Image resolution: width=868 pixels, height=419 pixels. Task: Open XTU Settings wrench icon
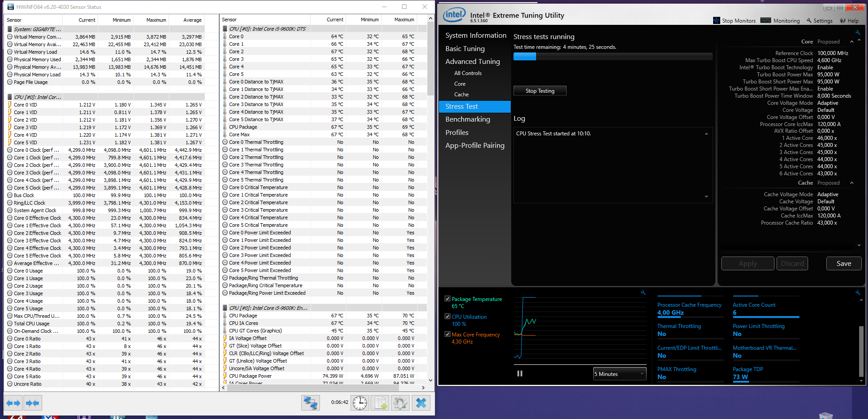click(809, 20)
